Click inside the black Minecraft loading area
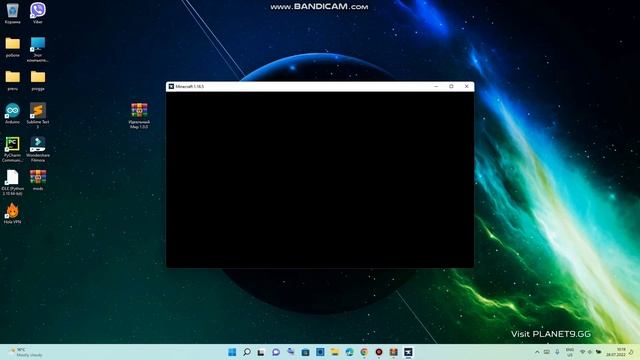 (x=320, y=180)
